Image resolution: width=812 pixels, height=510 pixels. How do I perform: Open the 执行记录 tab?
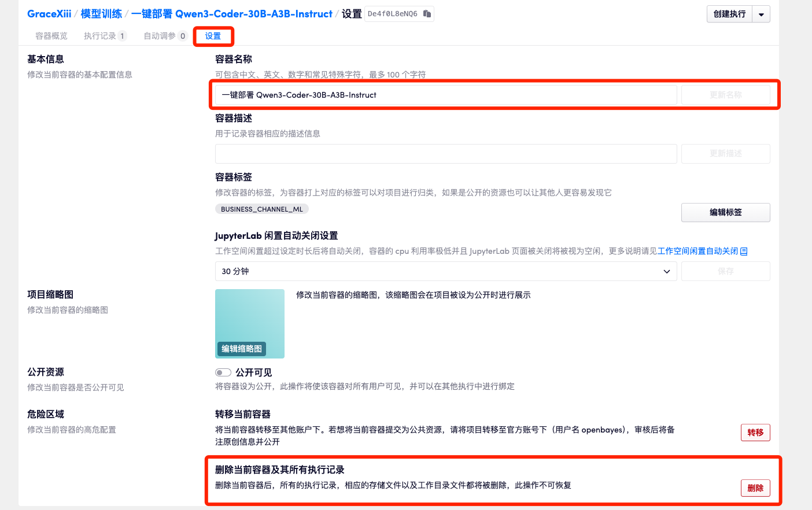click(x=101, y=36)
